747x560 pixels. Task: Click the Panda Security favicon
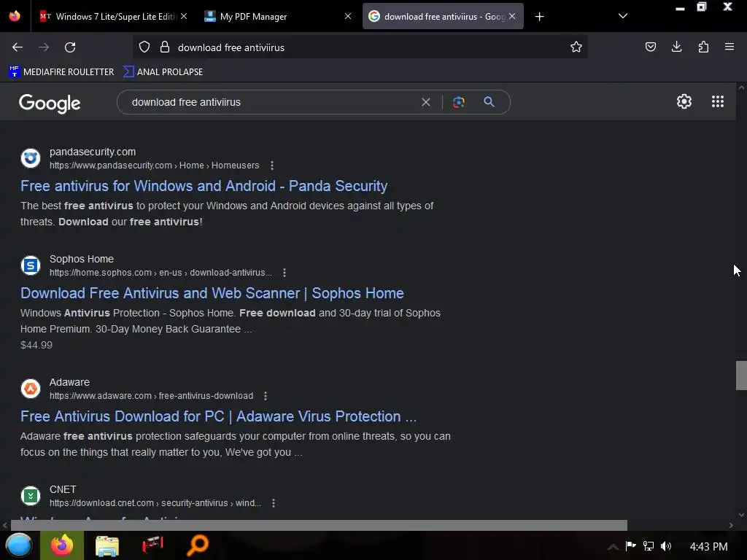(x=31, y=158)
